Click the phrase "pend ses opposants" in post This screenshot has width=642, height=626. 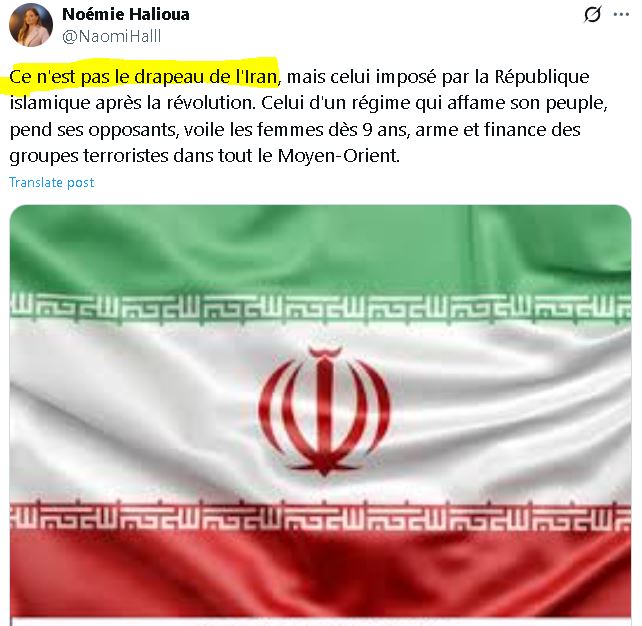93,130
